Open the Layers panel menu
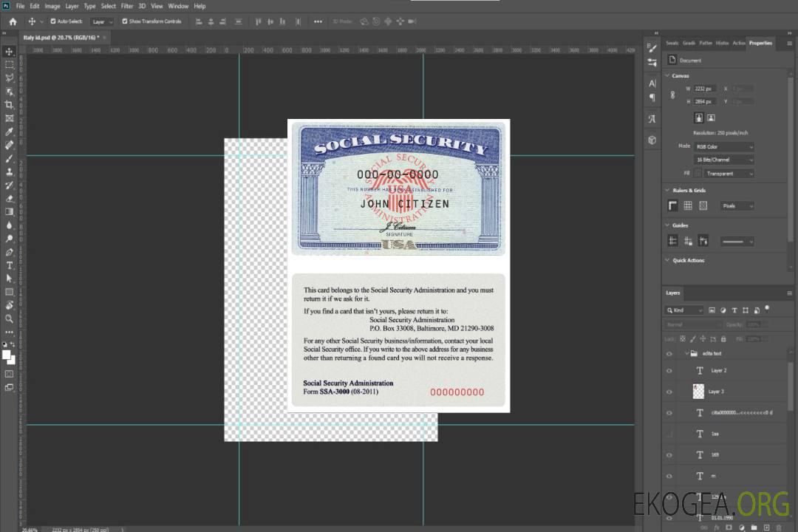The height and width of the screenshot is (532, 798). click(x=789, y=293)
